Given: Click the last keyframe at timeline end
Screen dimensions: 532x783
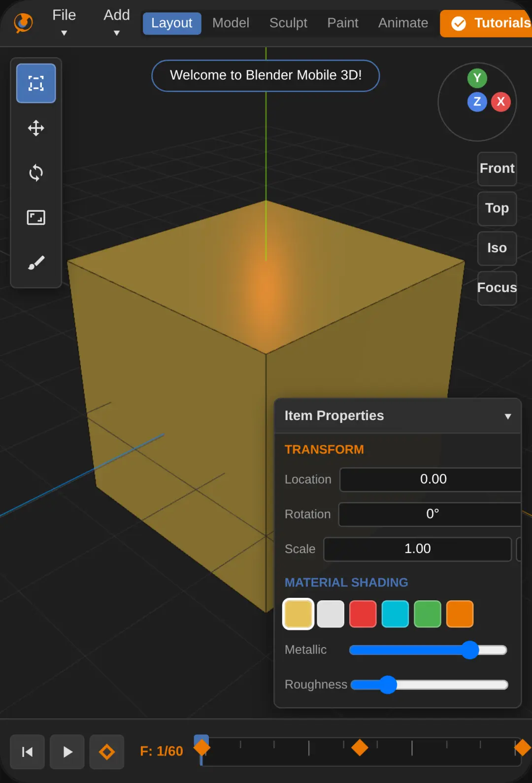Looking at the screenshot, I should click(522, 748).
